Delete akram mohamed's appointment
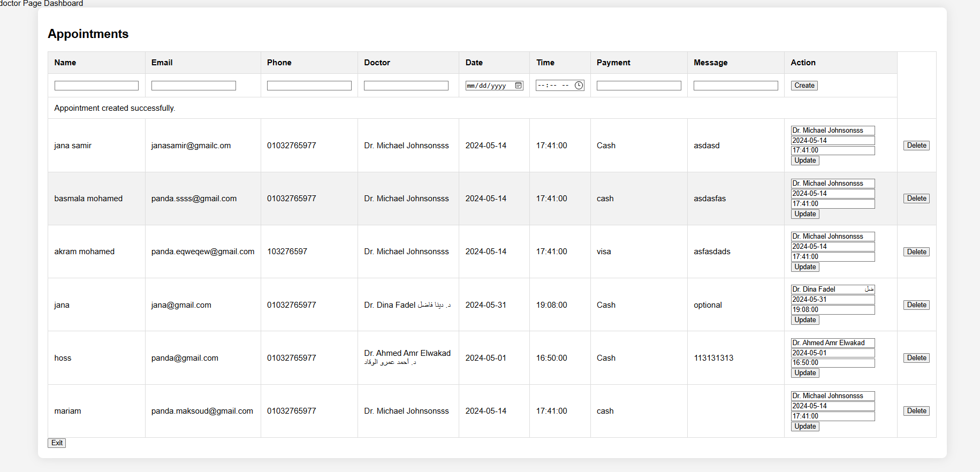This screenshot has height=472, width=980. 916,252
